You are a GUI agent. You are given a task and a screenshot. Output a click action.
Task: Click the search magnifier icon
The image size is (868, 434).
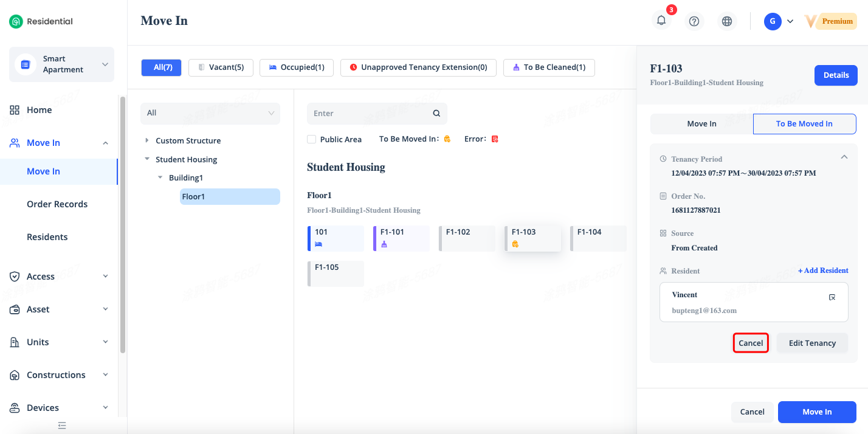[x=436, y=114]
